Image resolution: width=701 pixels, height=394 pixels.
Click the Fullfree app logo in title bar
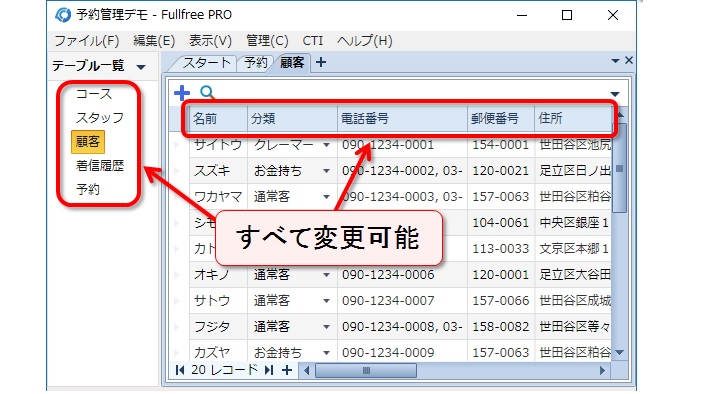click(63, 15)
